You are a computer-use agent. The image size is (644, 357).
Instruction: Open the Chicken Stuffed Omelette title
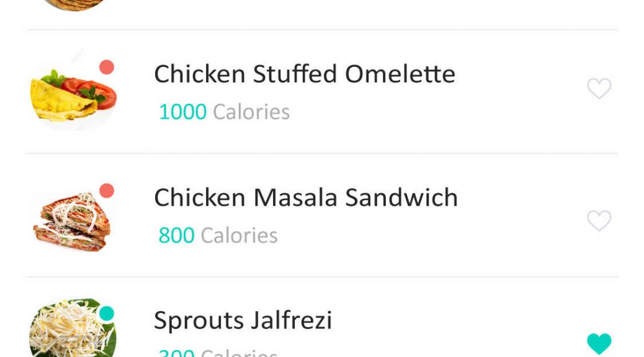pyautogui.click(x=305, y=74)
